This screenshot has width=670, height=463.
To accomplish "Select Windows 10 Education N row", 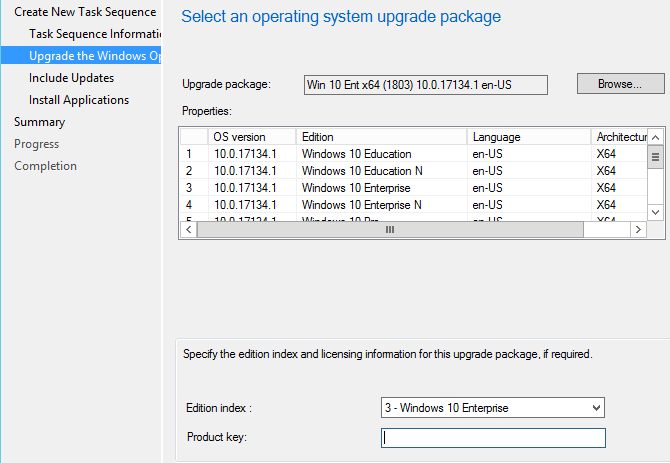I will point(414,171).
